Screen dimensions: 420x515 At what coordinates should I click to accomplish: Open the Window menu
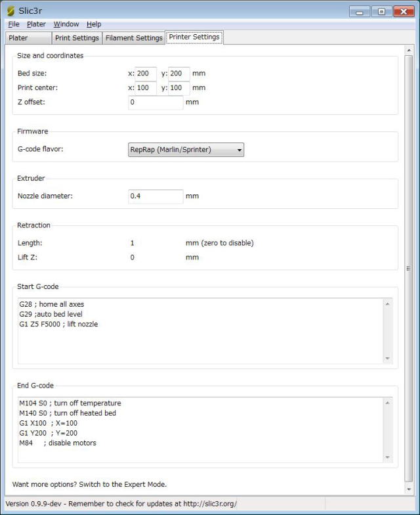click(66, 24)
